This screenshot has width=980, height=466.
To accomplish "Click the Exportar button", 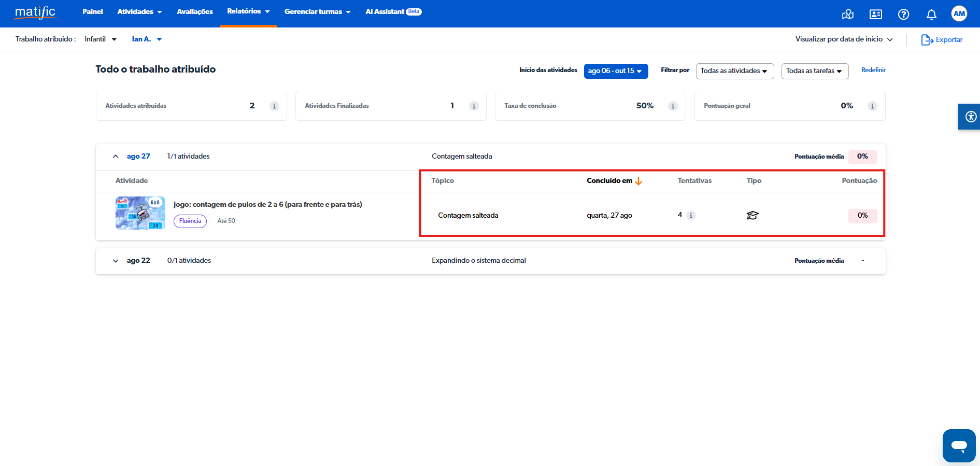I will [942, 40].
